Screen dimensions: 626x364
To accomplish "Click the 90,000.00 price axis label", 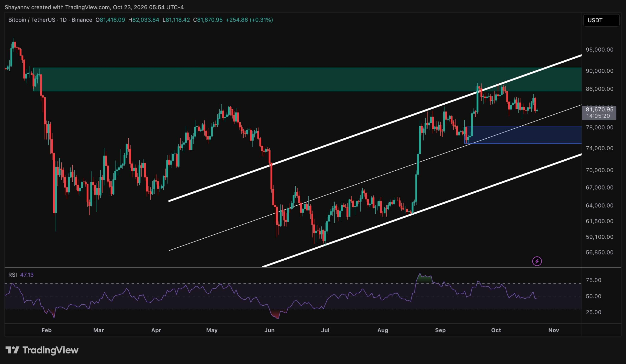I will coord(599,71).
